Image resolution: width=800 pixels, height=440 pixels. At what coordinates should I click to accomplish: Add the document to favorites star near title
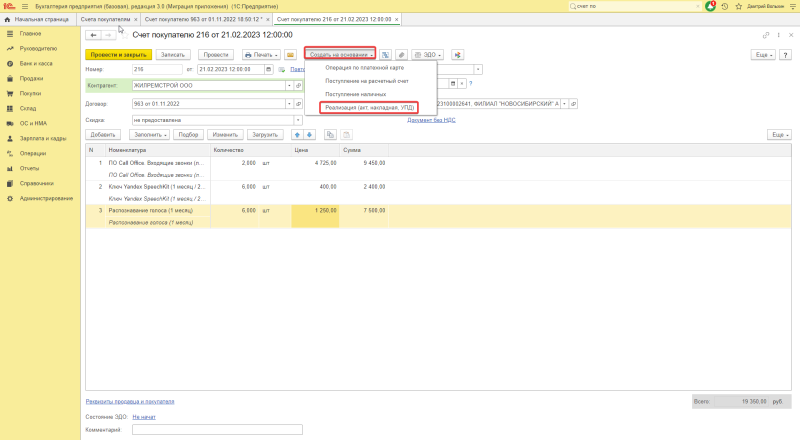pyautogui.click(x=124, y=35)
